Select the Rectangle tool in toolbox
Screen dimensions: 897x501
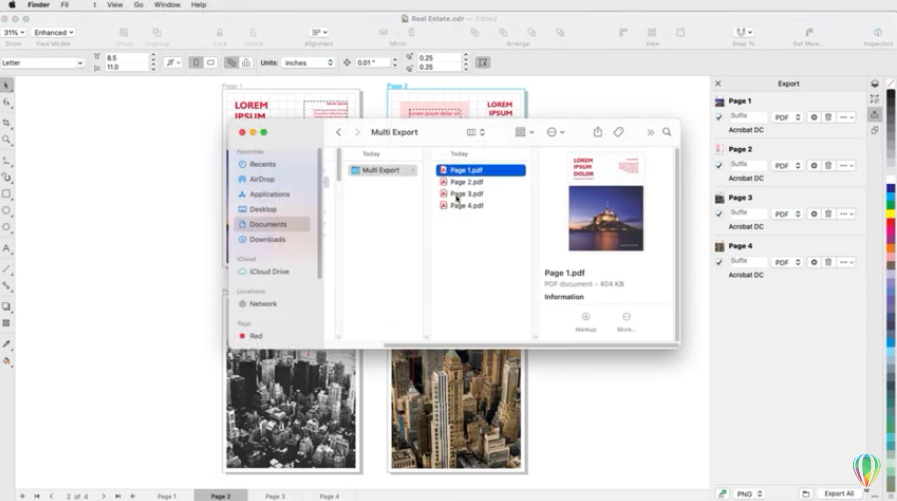[6, 194]
